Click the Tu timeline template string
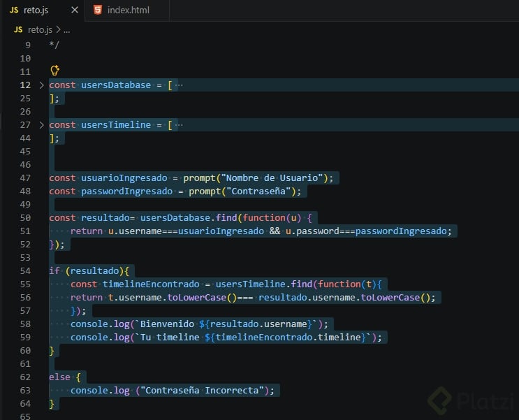The image size is (519, 420). 253,338
